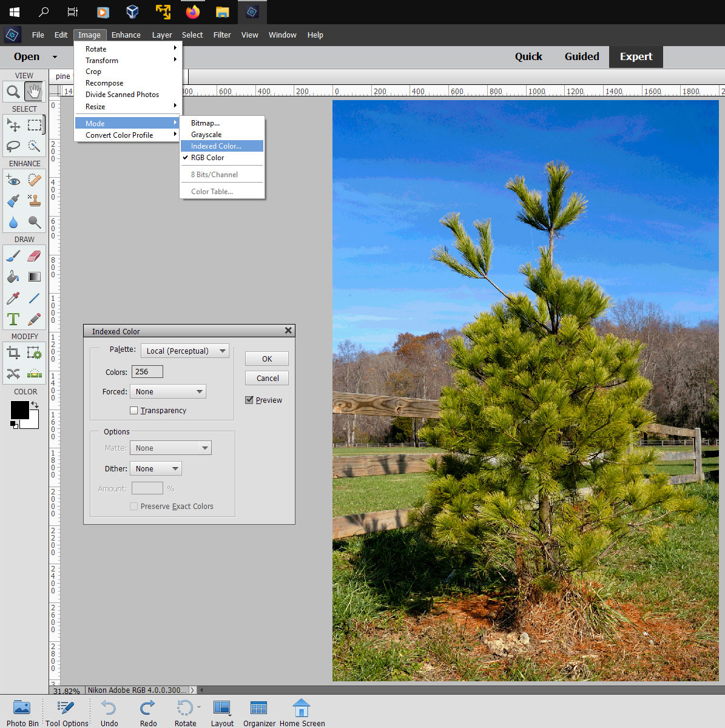Select the Lasso tool
The width and height of the screenshot is (725, 728).
(13, 146)
